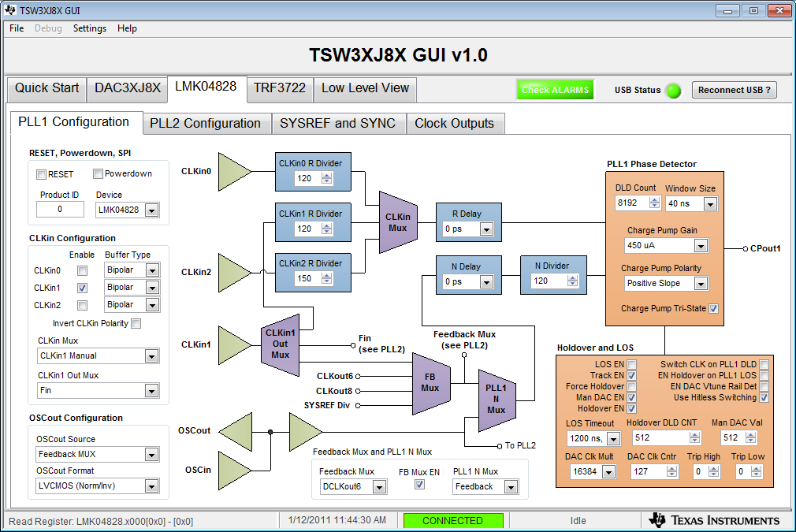
Task: Click the TSW3XJ8X title bar app icon
Action: pos(10,10)
